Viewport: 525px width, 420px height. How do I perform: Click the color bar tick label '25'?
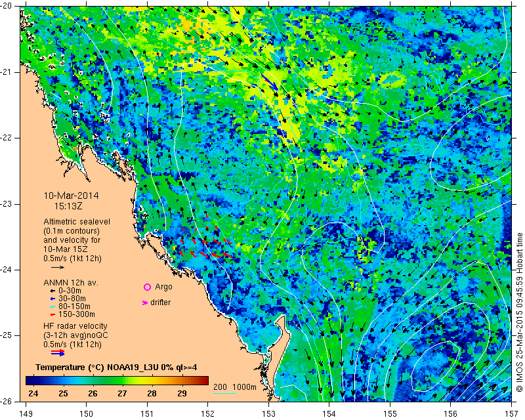(x=63, y=393)
